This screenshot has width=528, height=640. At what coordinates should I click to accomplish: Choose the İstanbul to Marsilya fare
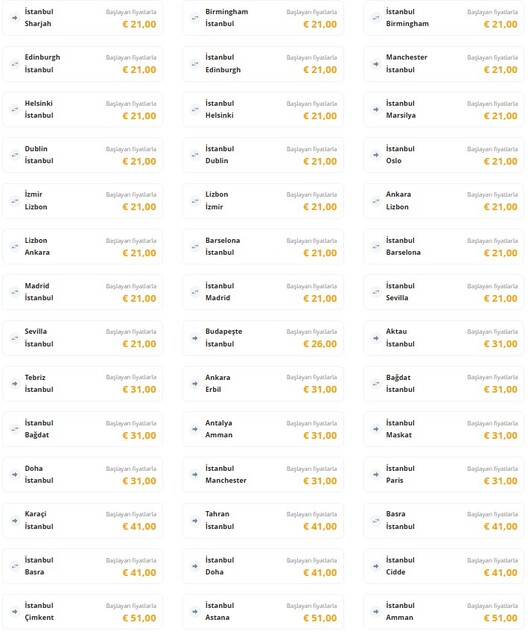(444, 109)
